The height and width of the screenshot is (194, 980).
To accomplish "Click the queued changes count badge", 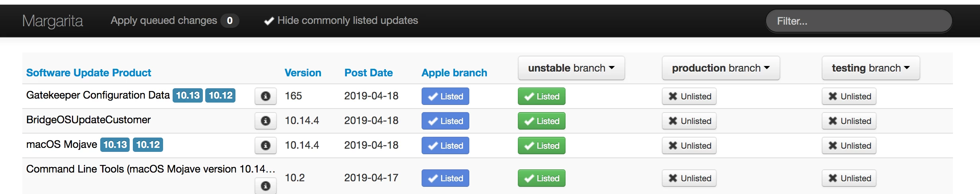I will (x=229, y=21).
